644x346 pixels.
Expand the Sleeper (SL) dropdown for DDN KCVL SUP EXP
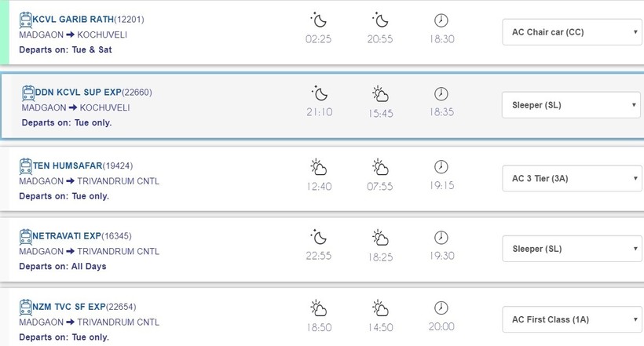pyautogui.click(x=571, y=104)
